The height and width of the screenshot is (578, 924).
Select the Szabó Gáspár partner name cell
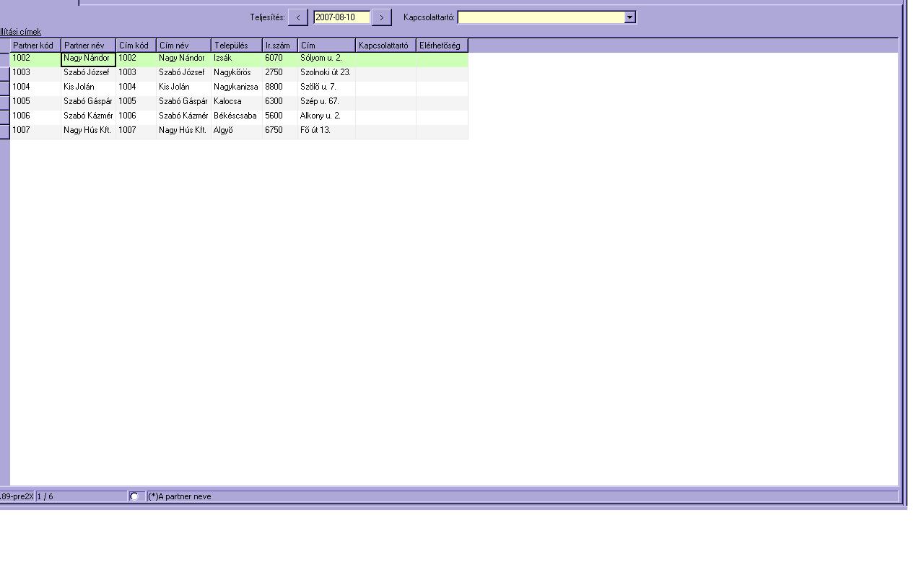(x=88, y=102)
